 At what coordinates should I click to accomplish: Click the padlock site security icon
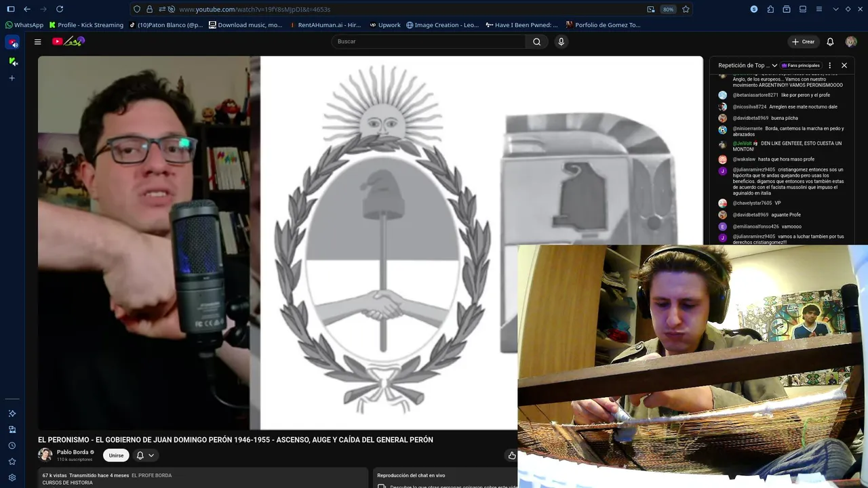tap(149, 9)
